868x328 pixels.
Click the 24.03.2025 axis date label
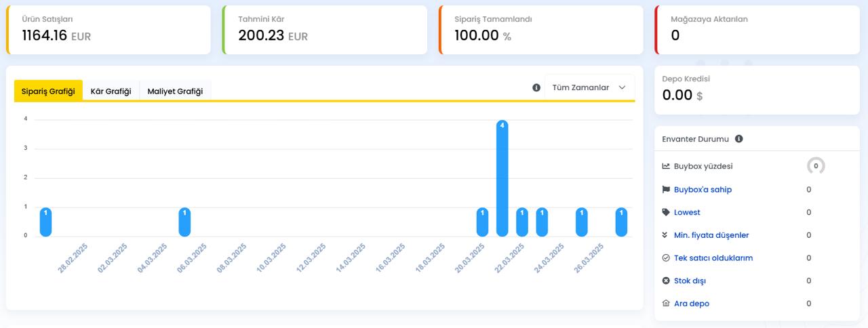click(x=549, y=259)
